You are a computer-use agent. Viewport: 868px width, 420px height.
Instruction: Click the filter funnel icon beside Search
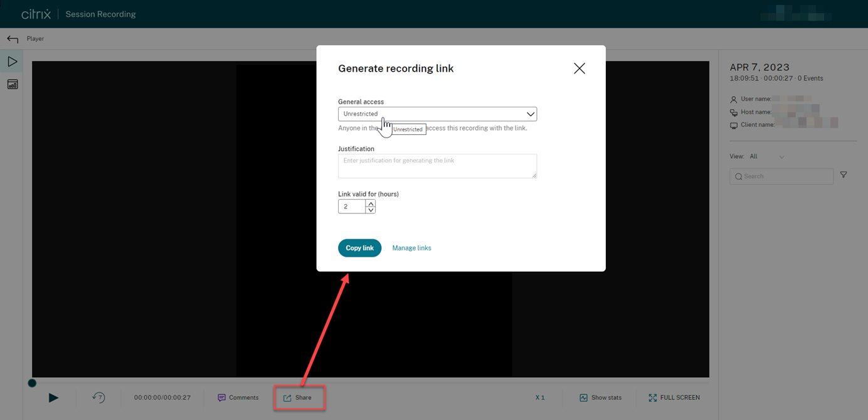(843, 175)
